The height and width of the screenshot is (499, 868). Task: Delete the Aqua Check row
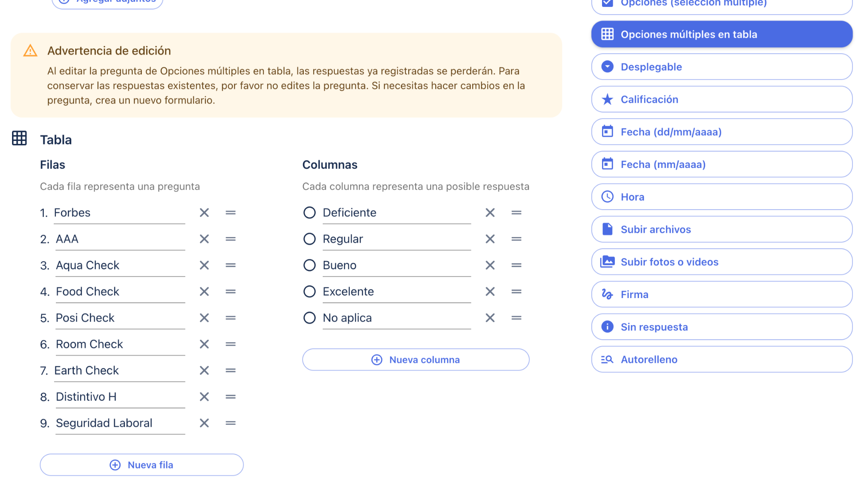point(204,265)
